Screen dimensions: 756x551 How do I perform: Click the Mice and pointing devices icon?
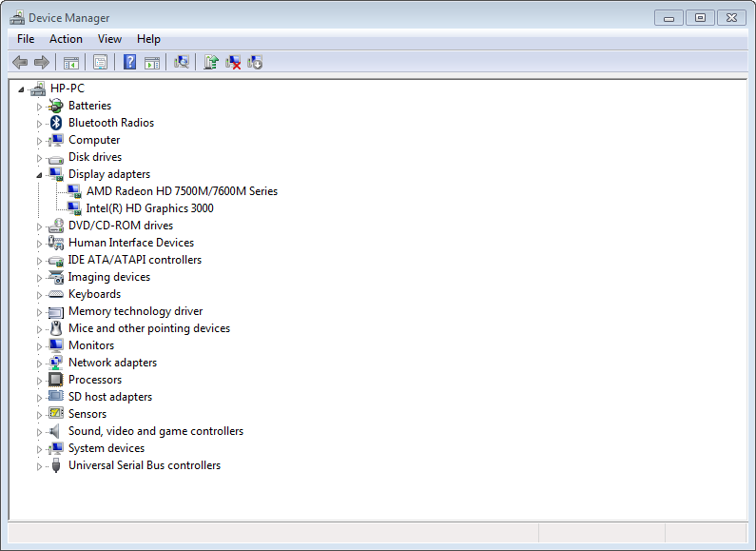(x=56, y=328)
